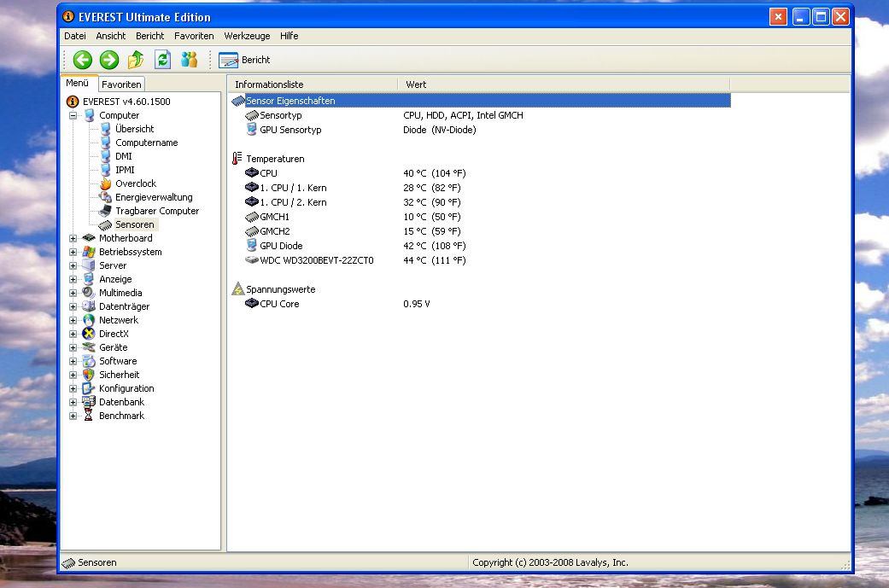Open the Ansicht menu

click(x=110, y=36)
